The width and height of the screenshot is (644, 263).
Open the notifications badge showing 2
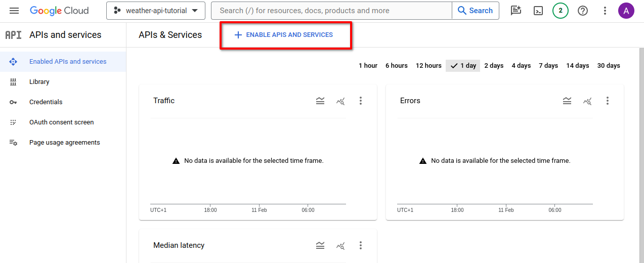coord(561,11)
